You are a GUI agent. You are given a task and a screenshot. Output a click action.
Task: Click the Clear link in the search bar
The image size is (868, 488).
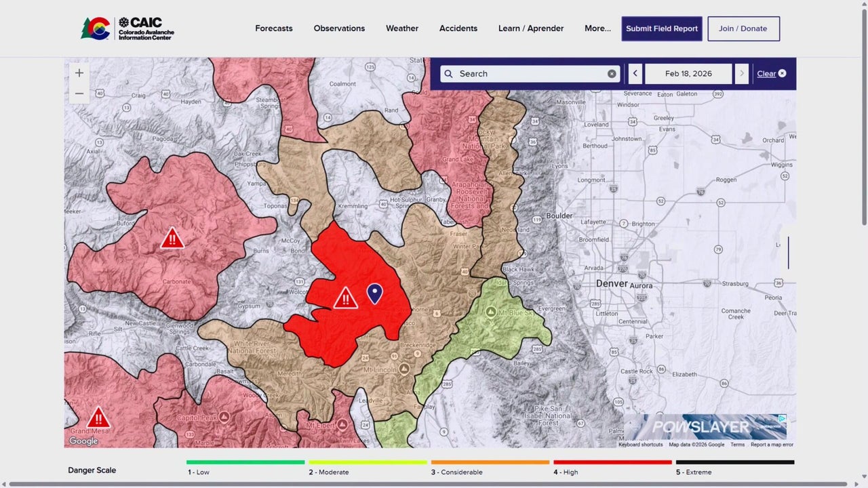tap(766, 74)
